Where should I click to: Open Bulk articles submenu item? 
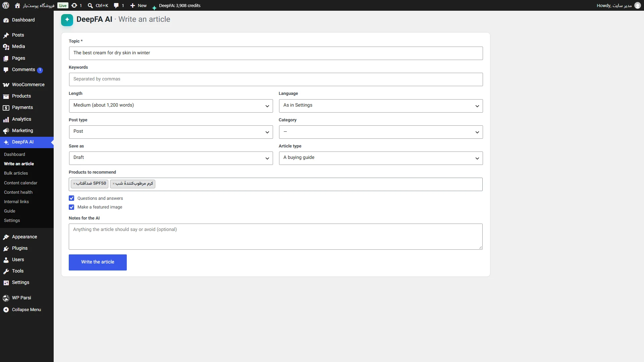pyautogui.click(x=16, y=173)
